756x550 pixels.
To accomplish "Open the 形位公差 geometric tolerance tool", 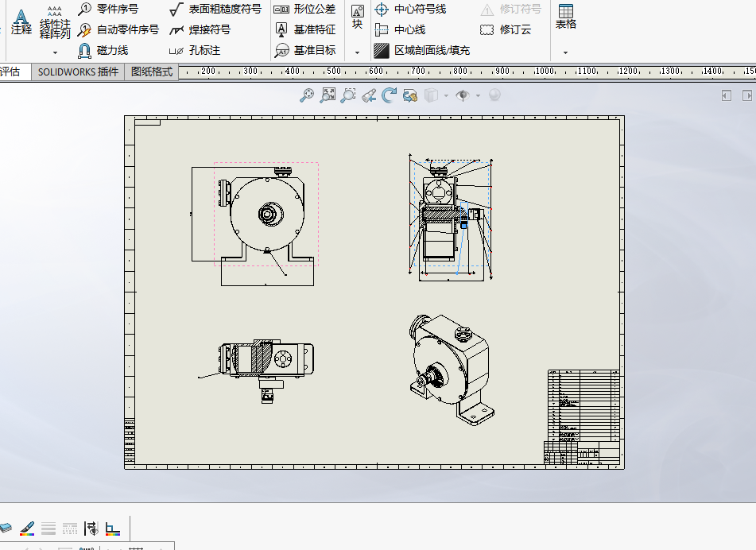I will tap(304, 9).
